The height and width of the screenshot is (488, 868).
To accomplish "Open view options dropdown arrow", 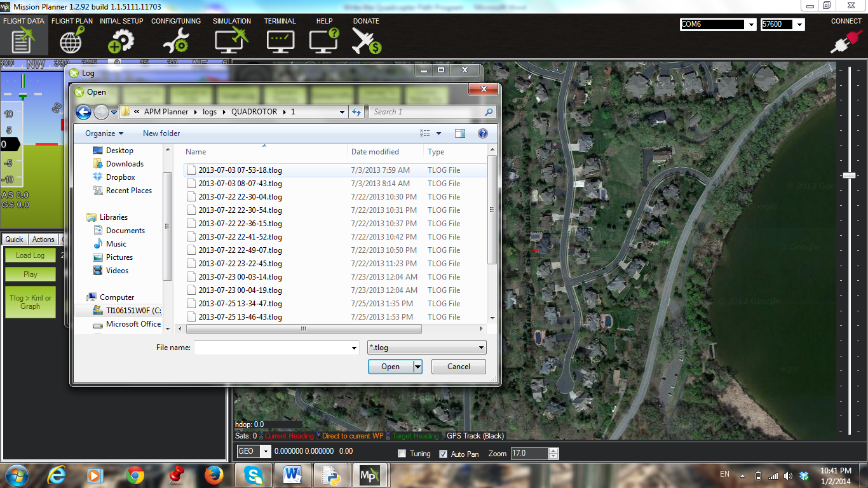I will [x=438, y=133].
